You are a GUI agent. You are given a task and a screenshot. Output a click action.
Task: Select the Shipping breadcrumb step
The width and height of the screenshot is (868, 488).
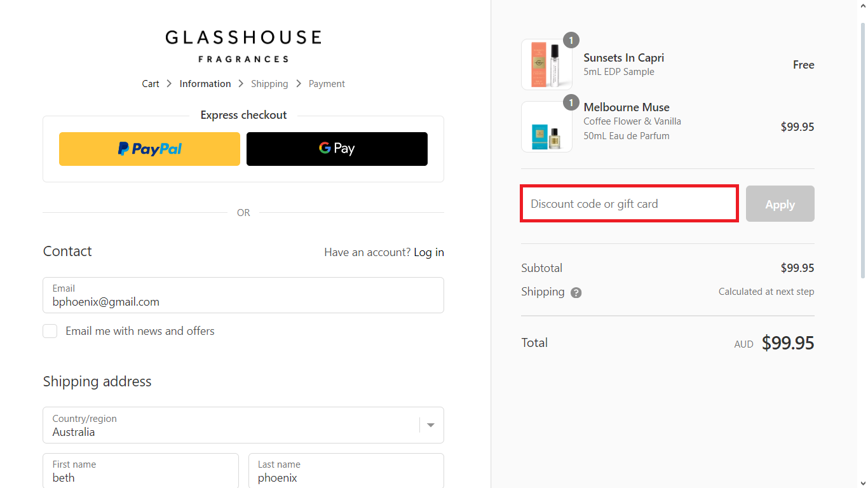point(269,83)
